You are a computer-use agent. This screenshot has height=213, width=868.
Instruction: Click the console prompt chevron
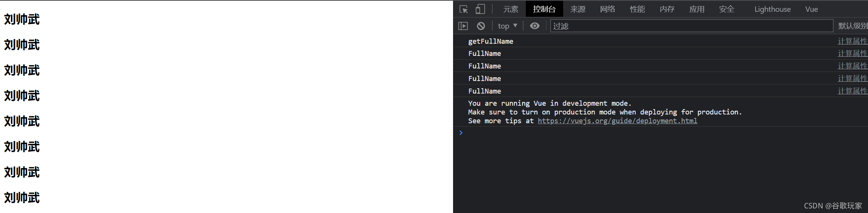(461, 133)
